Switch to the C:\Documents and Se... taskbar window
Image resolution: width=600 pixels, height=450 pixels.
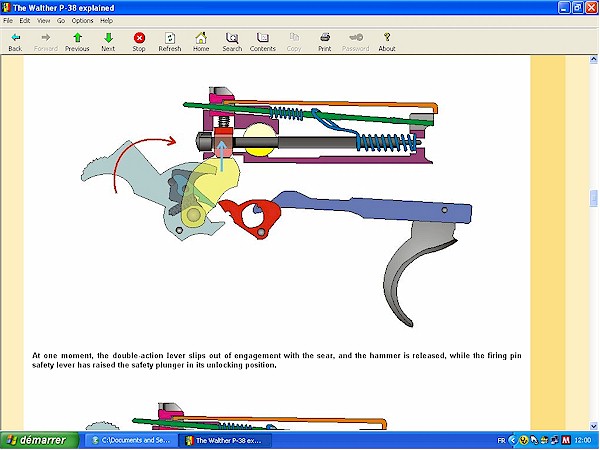(131, 440)
